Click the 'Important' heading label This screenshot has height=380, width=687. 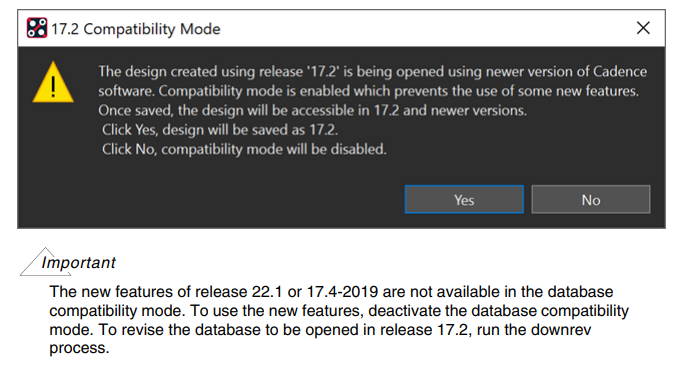(78, 263)
